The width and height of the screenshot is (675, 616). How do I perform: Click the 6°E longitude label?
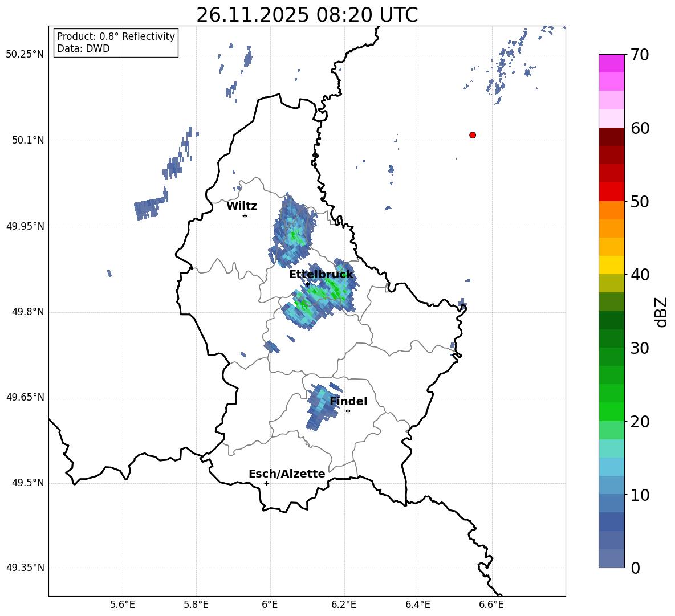(270, 605)
